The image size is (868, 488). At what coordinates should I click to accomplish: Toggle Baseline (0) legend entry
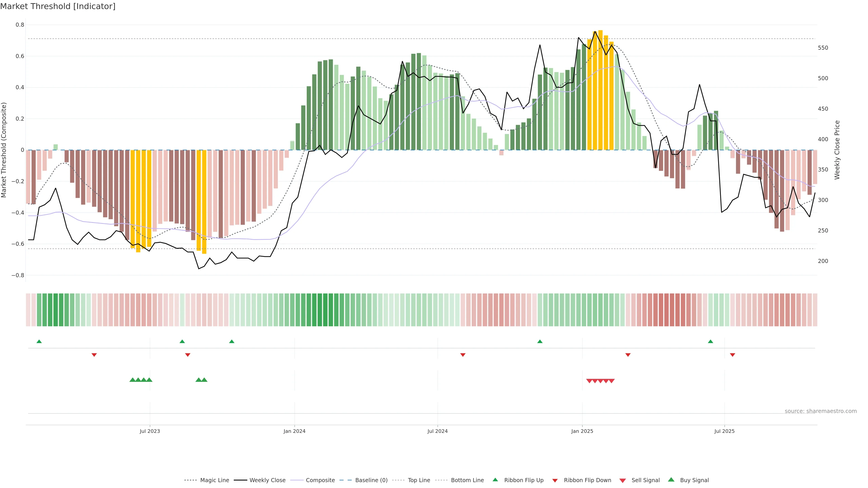tap(371, 480)
